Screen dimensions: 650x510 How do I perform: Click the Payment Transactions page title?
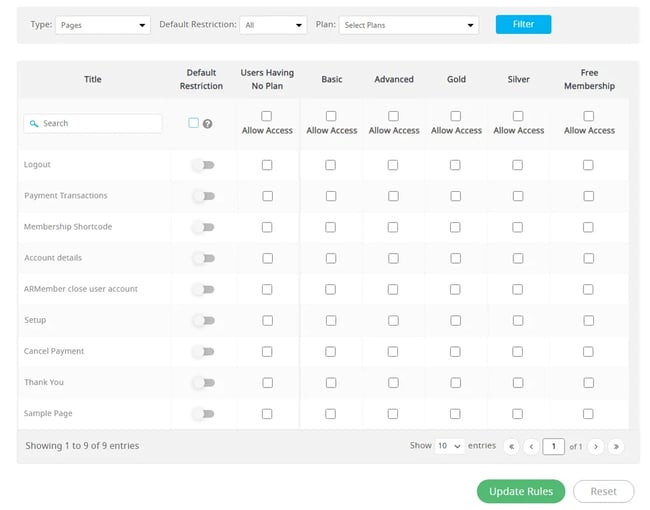[65, 196]
